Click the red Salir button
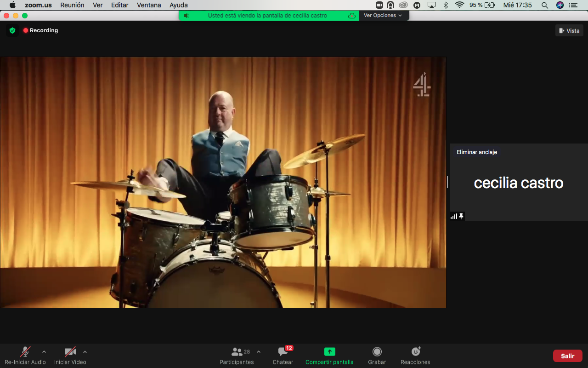The width and height of the screenshot is (588, 368). [x=568, y=356]
